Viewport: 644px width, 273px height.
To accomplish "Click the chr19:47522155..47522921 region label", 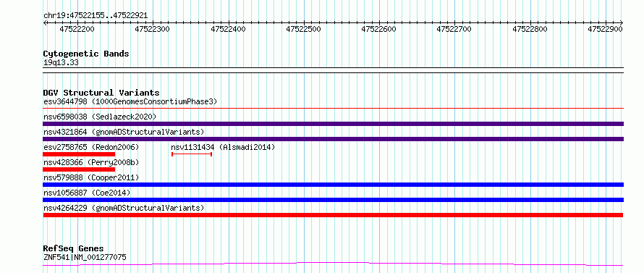I will (96, 16).
